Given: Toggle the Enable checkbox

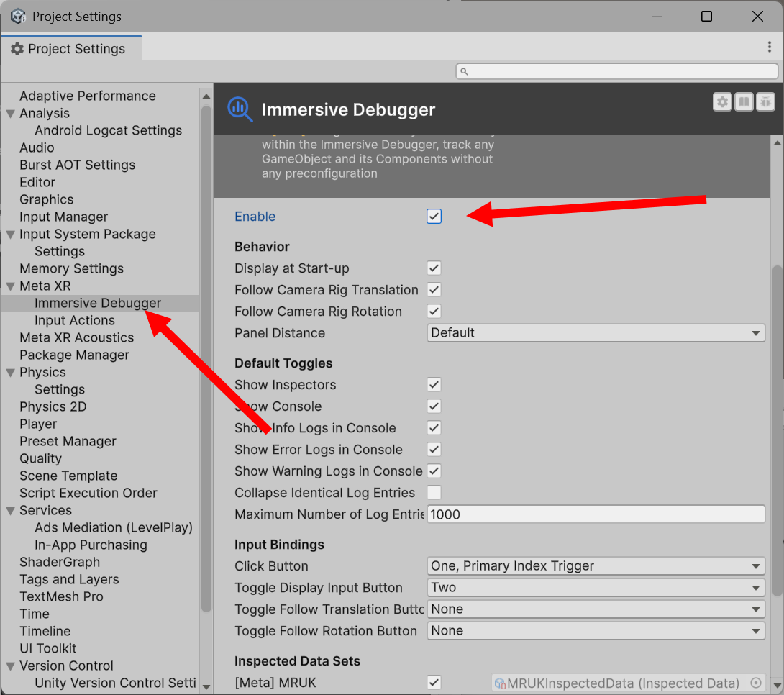Looking at the screenshot, I should tap(434, 217).
